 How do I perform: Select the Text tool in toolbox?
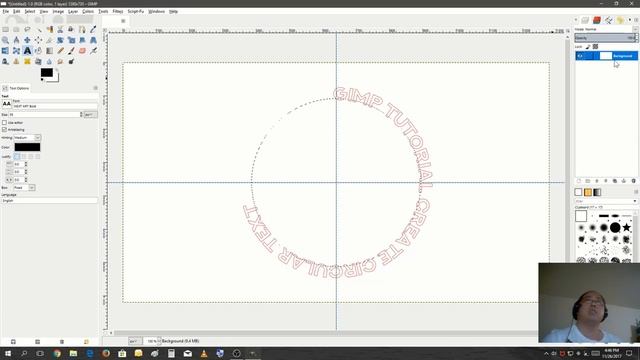point(27,51)
